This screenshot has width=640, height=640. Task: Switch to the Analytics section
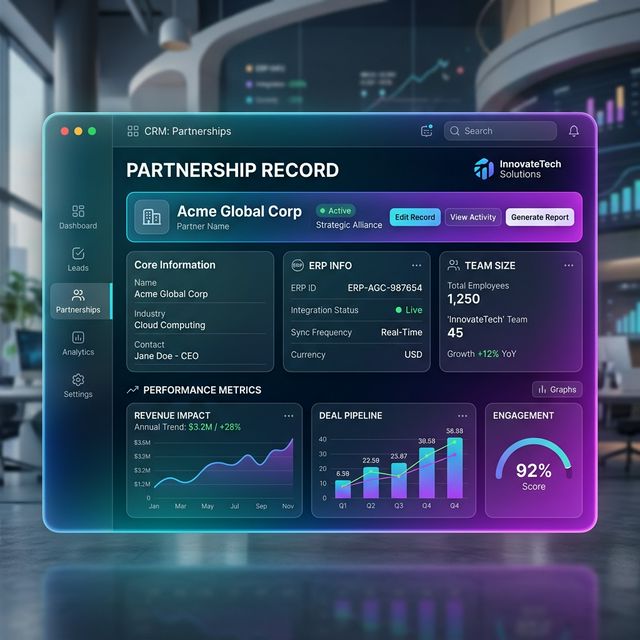(x=78, y=344)
